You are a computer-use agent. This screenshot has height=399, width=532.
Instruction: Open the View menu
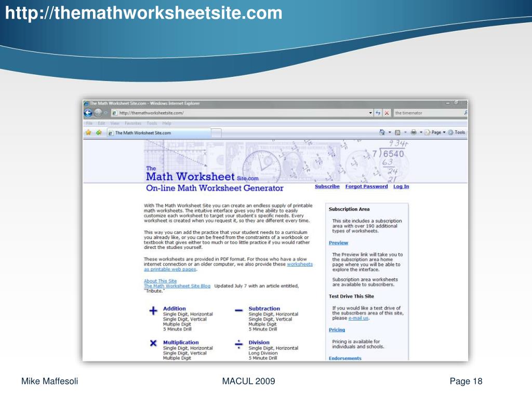pyautogui.click(x=115, y=123)
